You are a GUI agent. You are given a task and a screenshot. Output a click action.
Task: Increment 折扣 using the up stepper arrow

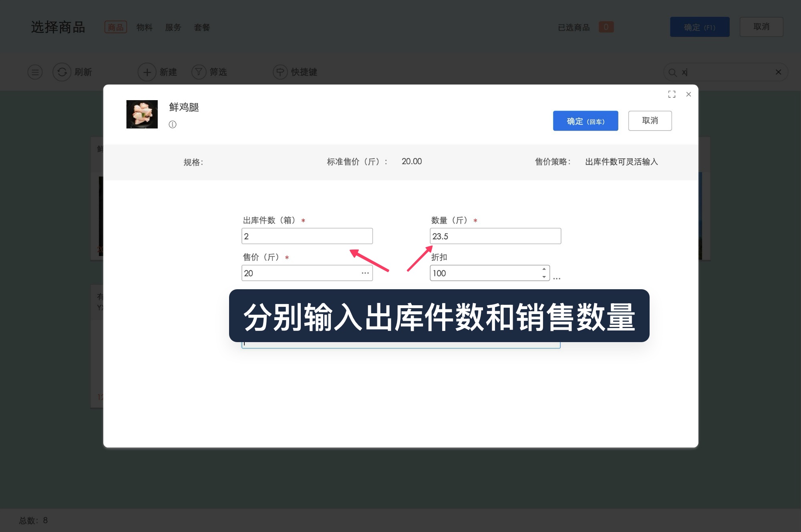tap(543, 270)
